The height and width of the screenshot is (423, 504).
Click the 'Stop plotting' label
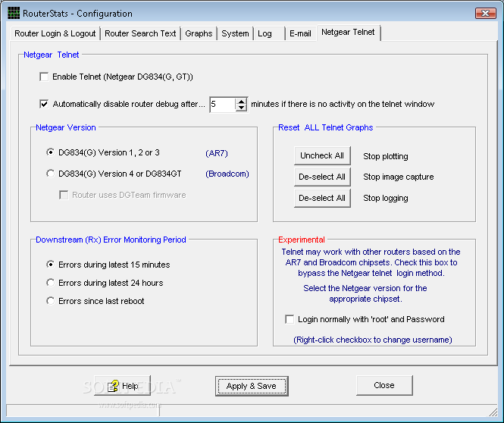(386, 156)
